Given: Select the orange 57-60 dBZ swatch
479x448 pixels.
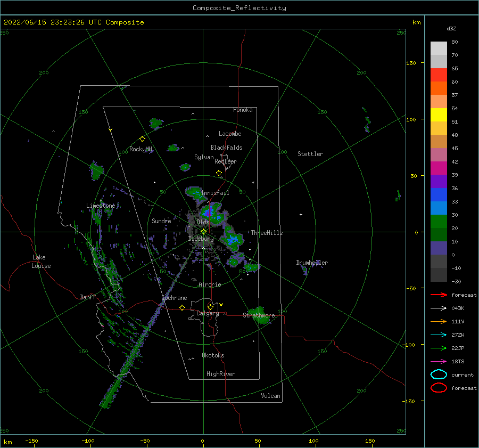Looking at the screenshot, I should 439,88.
